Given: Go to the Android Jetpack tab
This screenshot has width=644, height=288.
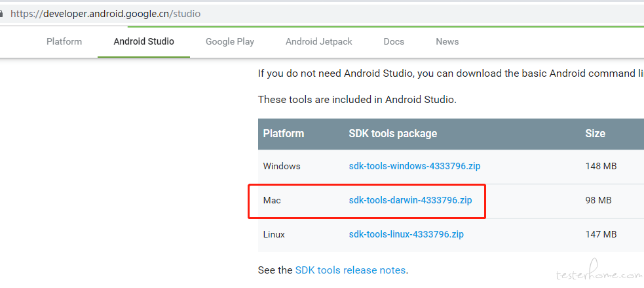Looking at the screenshot, I should click(x=319, y=41).
